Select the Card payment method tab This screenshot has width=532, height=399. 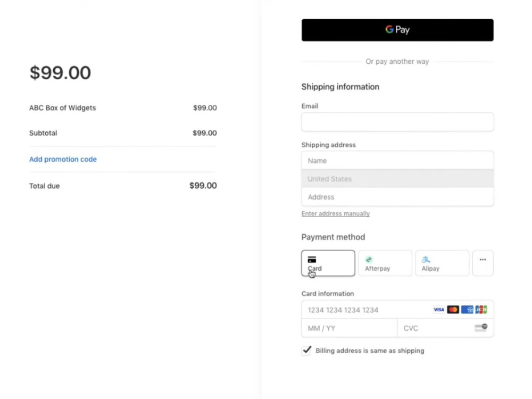[x=328, y=263]
